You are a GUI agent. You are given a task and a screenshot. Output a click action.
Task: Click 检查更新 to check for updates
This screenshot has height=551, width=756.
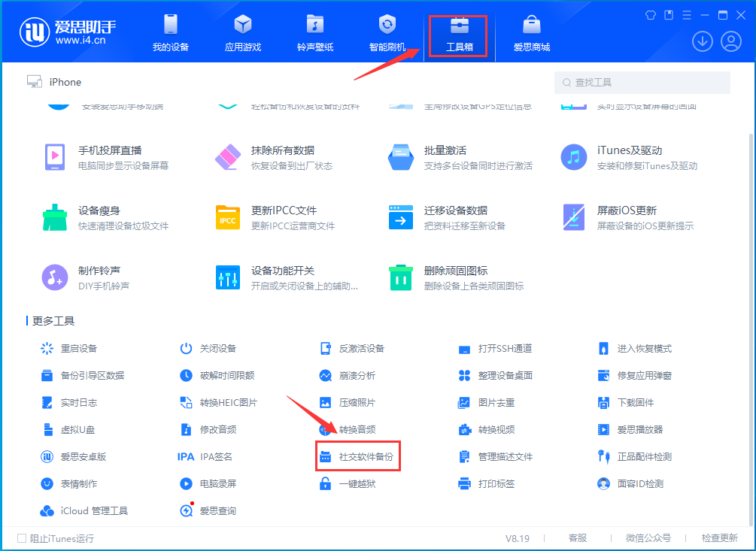tap(720, 537)
